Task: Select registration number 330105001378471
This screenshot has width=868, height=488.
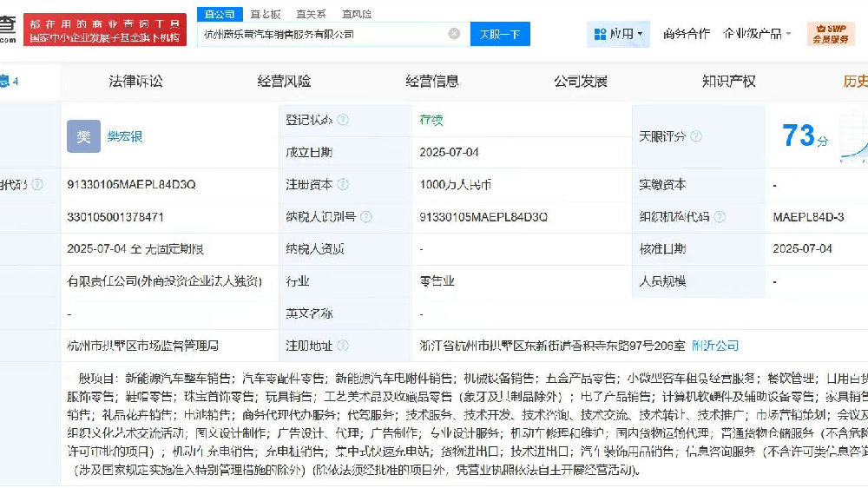Action: click(115, 216)
